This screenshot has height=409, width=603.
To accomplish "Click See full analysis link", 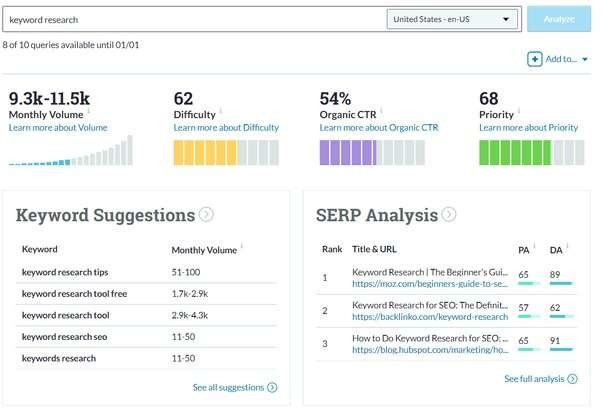I will click(x=541, y=379).
